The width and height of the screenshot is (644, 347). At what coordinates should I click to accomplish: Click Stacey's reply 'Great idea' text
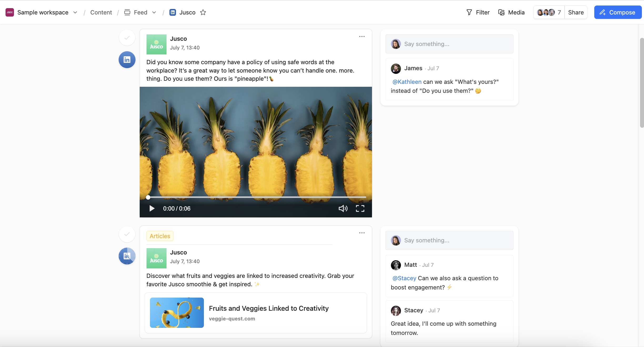coord(444,328)
